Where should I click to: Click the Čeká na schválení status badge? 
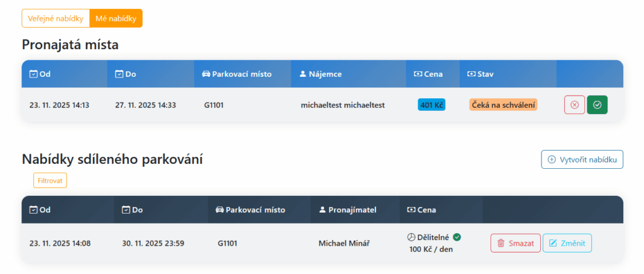coord(503,105)
